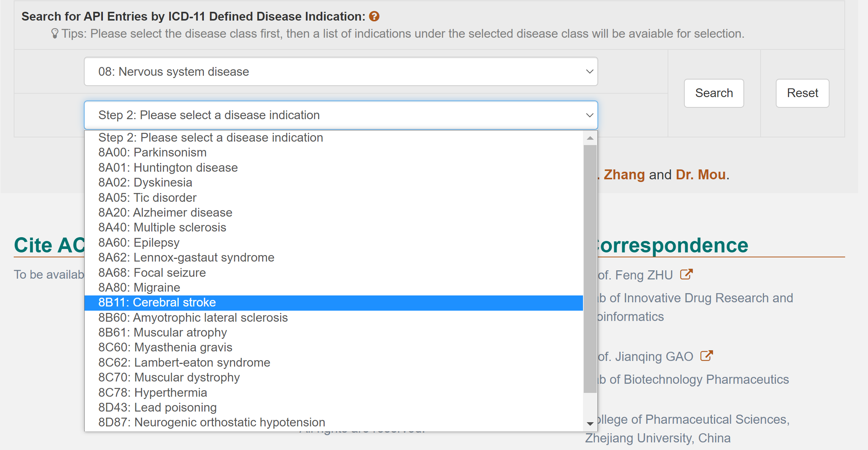The height and width of the screenshot is (450, 868).
Task: Open the Dr. Mou link
Action: click(x=700, y=175)
